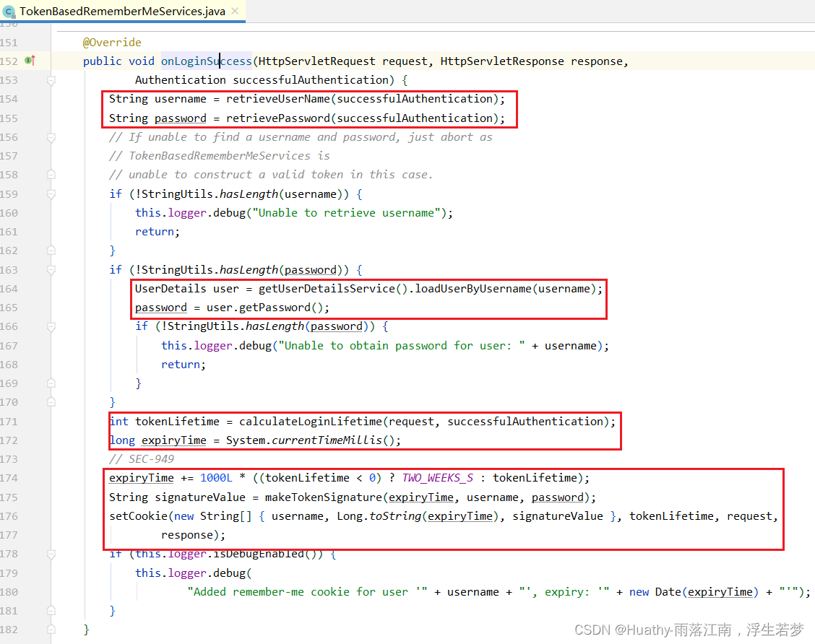Image resolution: width=815 pixels, height=644 pixels.
Task: Click the "Unable to retrieve username" string
Action: tap(346, 213)
